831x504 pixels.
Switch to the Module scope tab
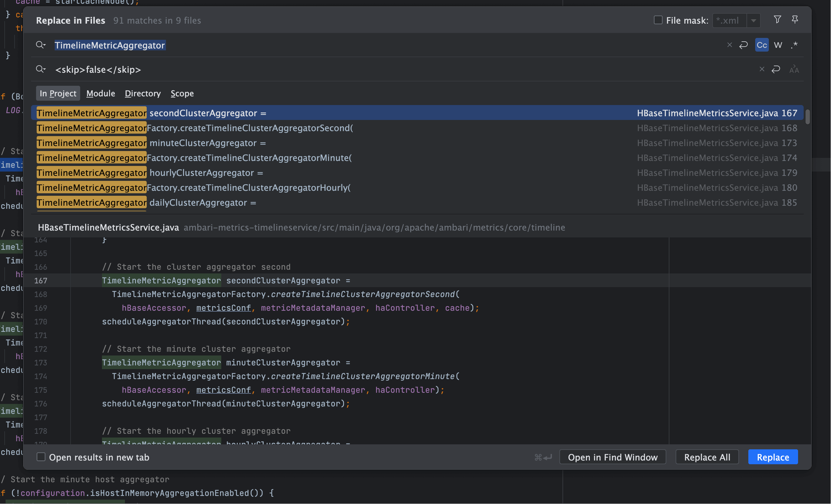tap(100, 94)
